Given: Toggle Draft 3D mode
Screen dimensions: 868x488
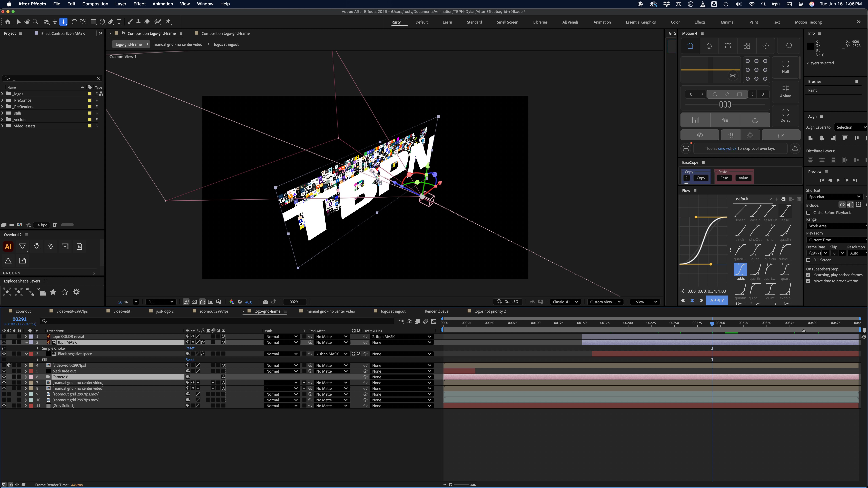Looking at the screenshot, I should click(507, 302).
